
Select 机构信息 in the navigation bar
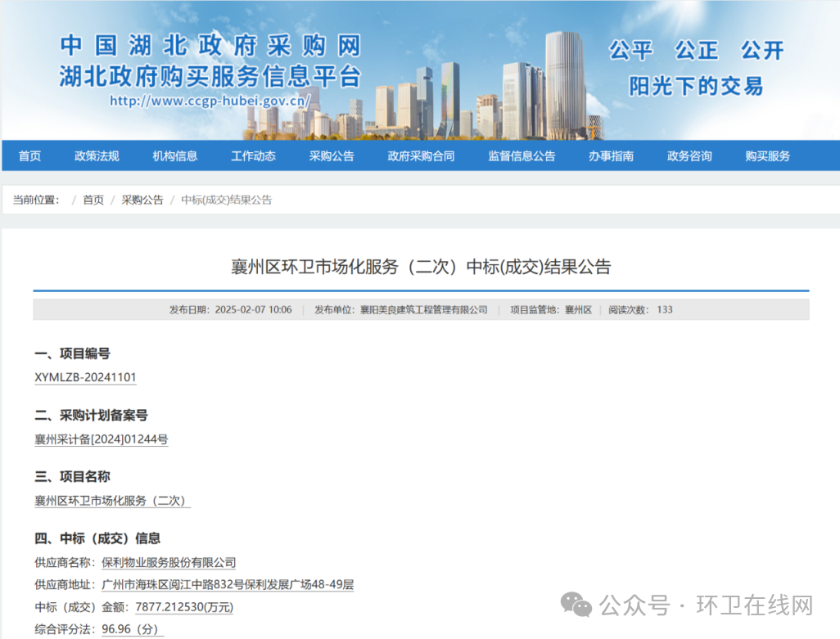174,155
